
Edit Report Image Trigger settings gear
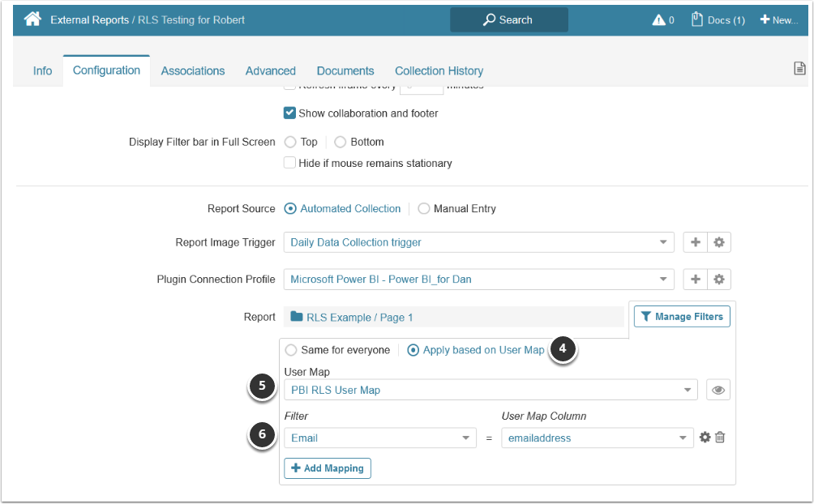tap(718, 242)
